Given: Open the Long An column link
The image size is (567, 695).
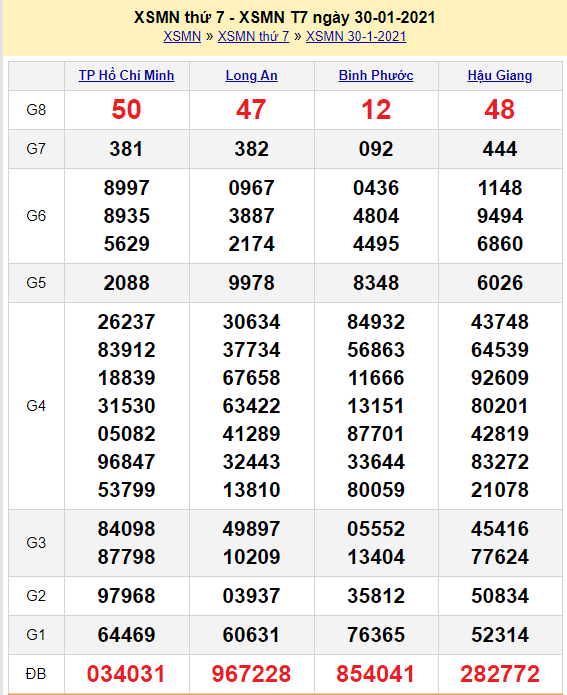Looking at the screenshot, I should click(251, 75).
